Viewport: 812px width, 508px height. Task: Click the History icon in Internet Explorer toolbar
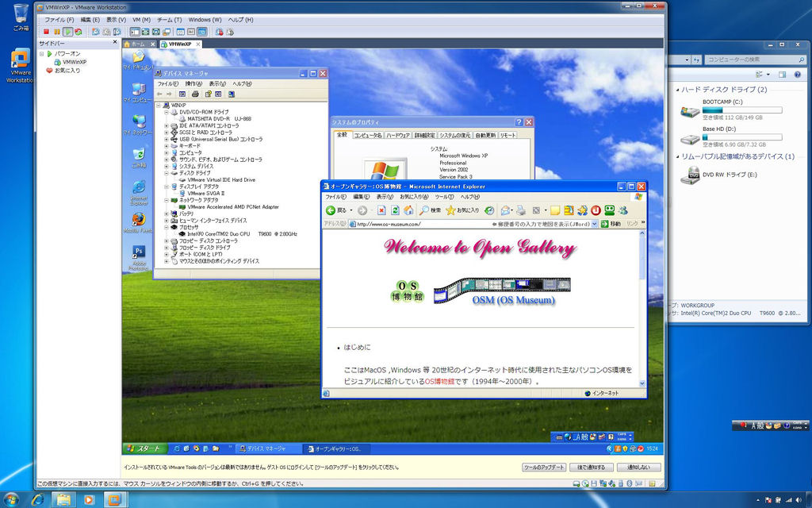click(x=489, y=210)
